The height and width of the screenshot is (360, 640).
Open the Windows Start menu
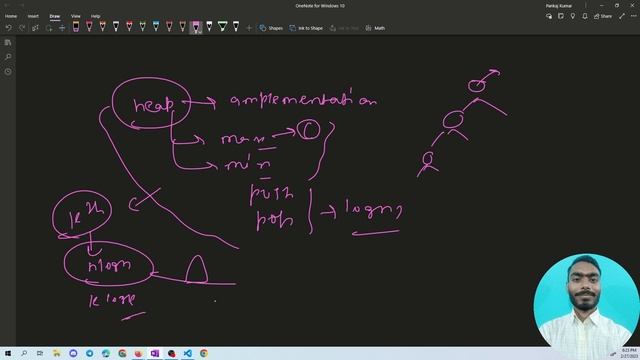[x=8, y=353]
